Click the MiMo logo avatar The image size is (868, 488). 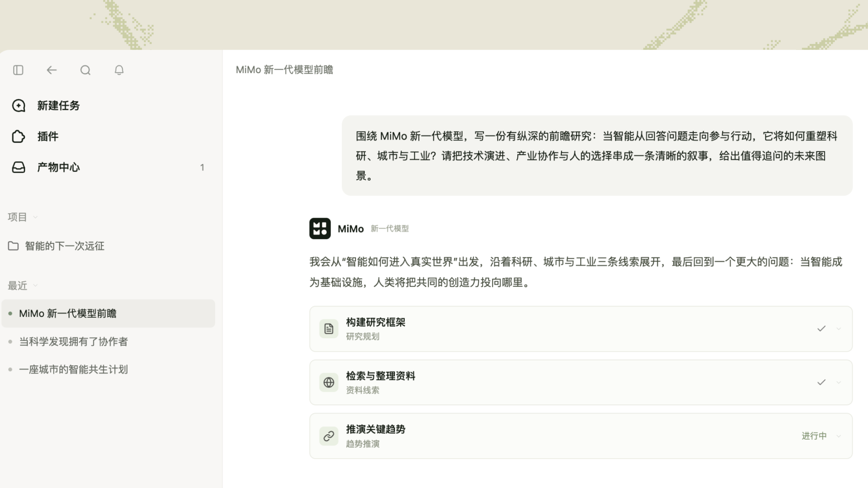(320, 228)
